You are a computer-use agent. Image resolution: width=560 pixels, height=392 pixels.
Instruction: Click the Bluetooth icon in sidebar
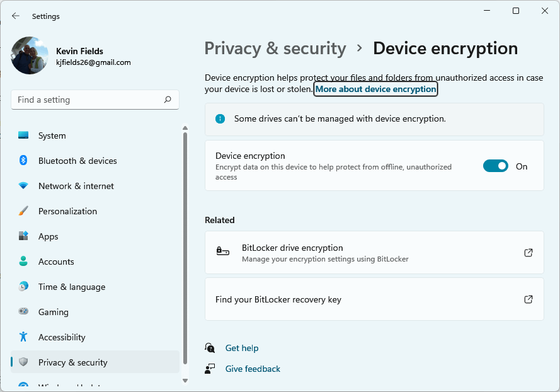point(23,161)
